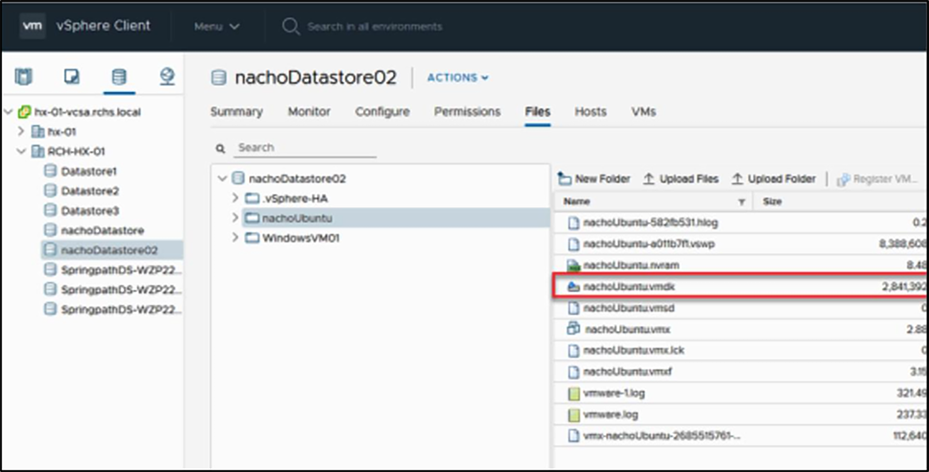Select nachoDatastore02 in the inventory tree
The image size is (929, 472).
coord(112,251)
